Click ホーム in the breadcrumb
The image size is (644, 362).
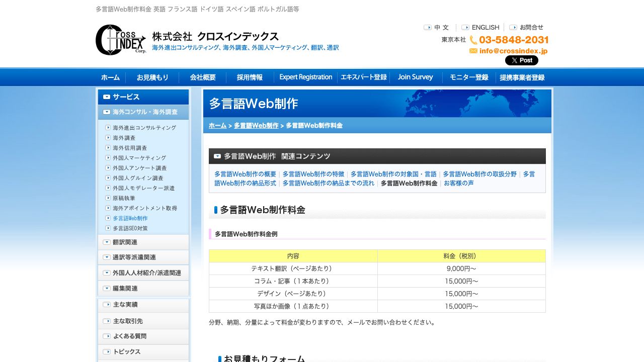coord(217,126)
